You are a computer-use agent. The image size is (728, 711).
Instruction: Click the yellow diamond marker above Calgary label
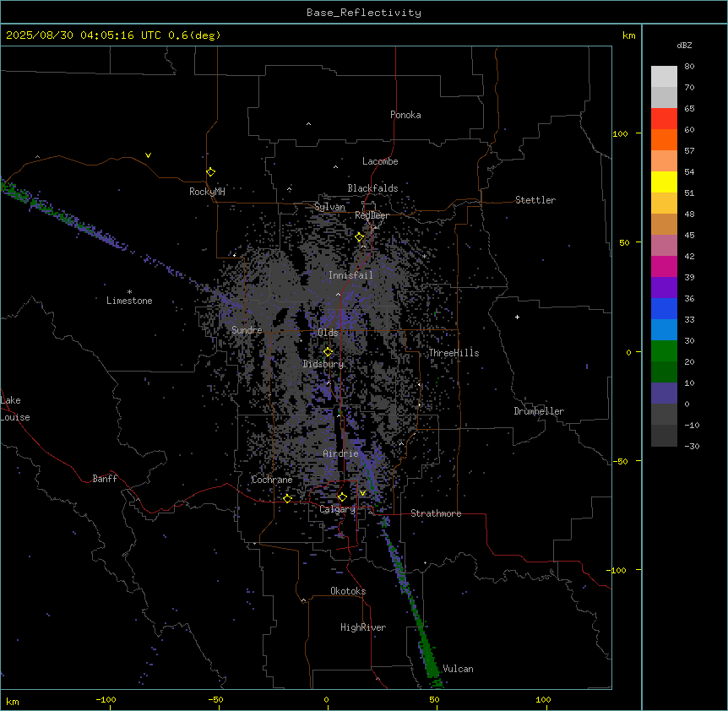(342, 497)
